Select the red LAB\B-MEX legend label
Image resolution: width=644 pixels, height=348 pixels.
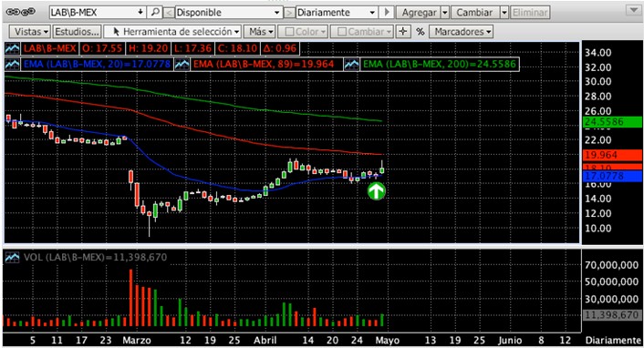point(49,48)
